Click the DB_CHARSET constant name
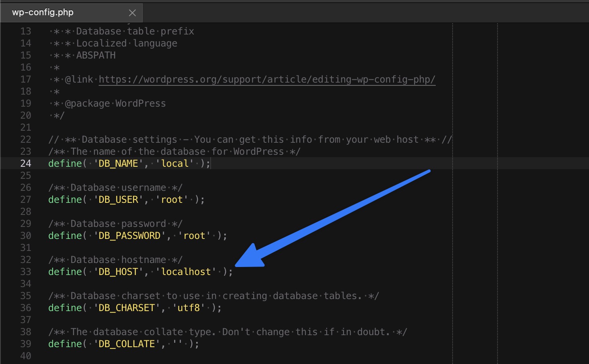The height and width of the screenshot is (364, 589). click(x=127, y=308)
